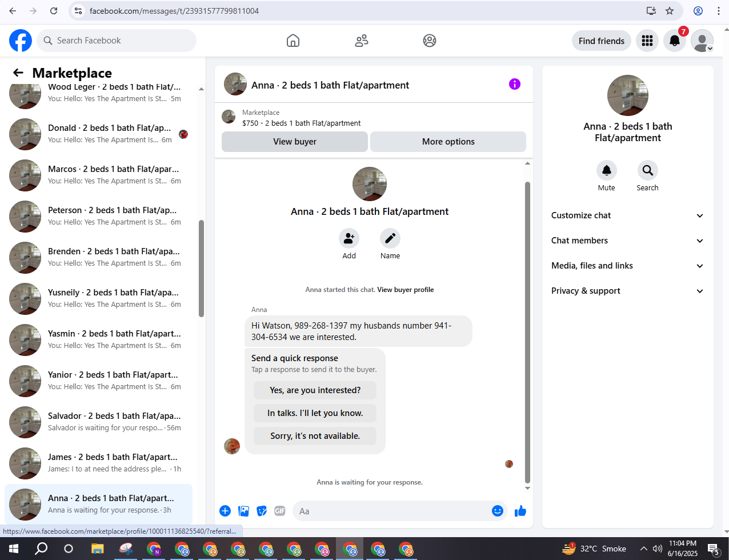This screenshot has width=729, height=560.
Task: Open the Home feed icon
Action: click(x=293, y=41)
